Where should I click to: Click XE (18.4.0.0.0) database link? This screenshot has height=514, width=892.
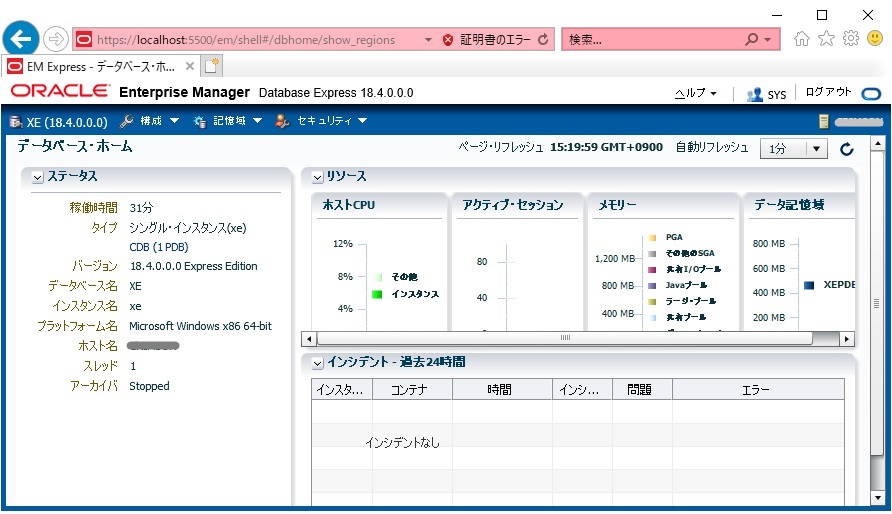[67, 122]
